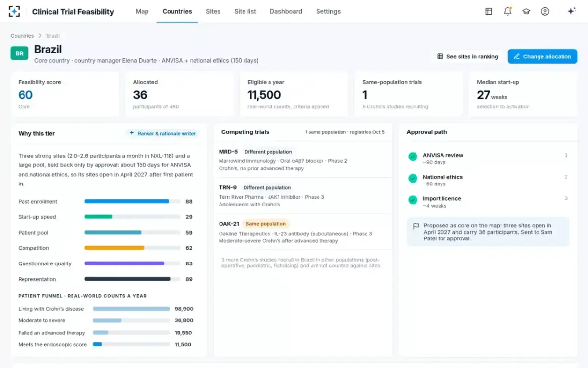Viewport: 588px width, 368px height.
Task: Click the Import licence green check icon
Action: click(x=413, y=200)
